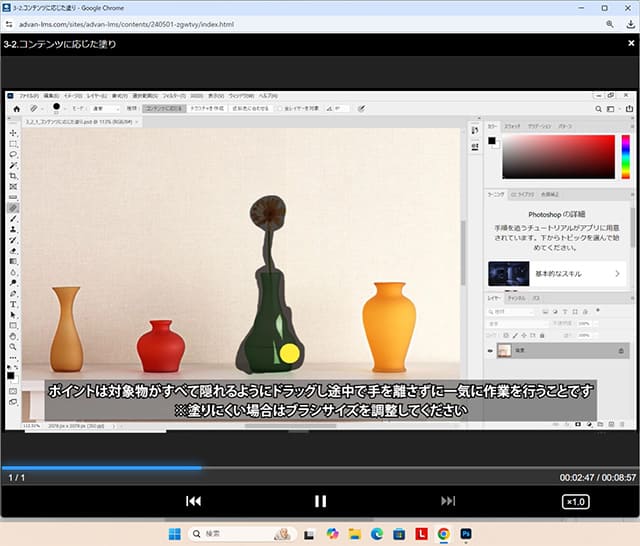The width and height of the screenshot is (640, 546).
Task: Select the Zoom tool in Photoshop toolbar
Action: tap(13, 347)
